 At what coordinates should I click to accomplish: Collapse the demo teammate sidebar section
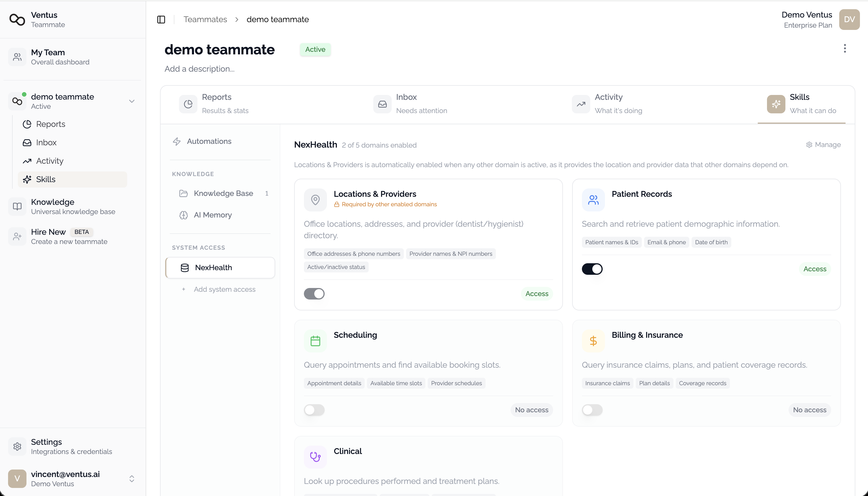coord(132,101)
